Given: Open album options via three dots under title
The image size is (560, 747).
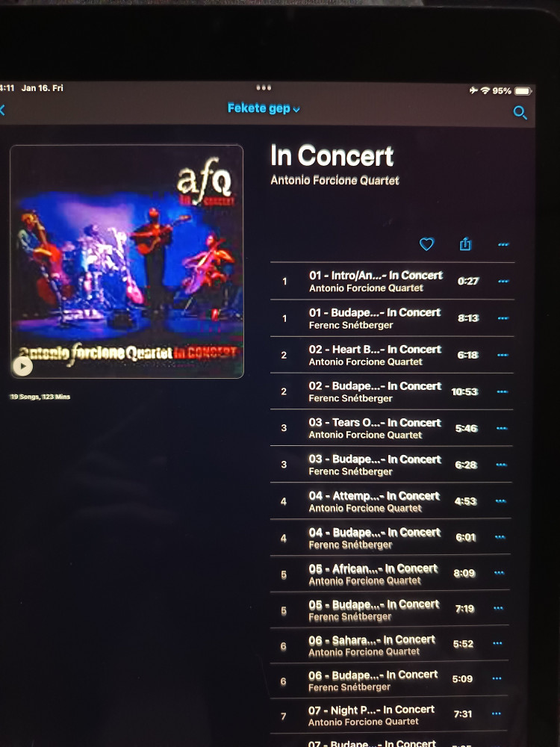Looking at the screenshot, I should tap(503, 244).
